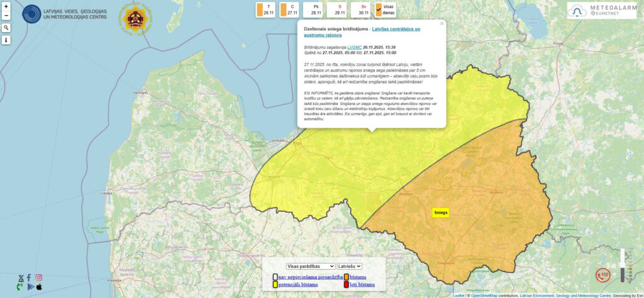Toggle the yellow 'potenciāli bīstams' legend box

(x=275, y=285)
